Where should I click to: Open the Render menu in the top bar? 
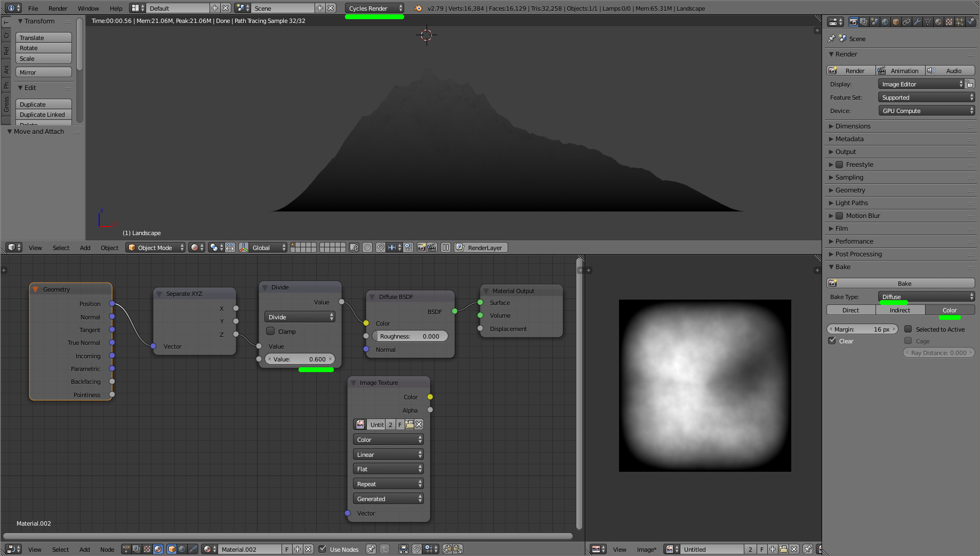[x=58, y=8]
